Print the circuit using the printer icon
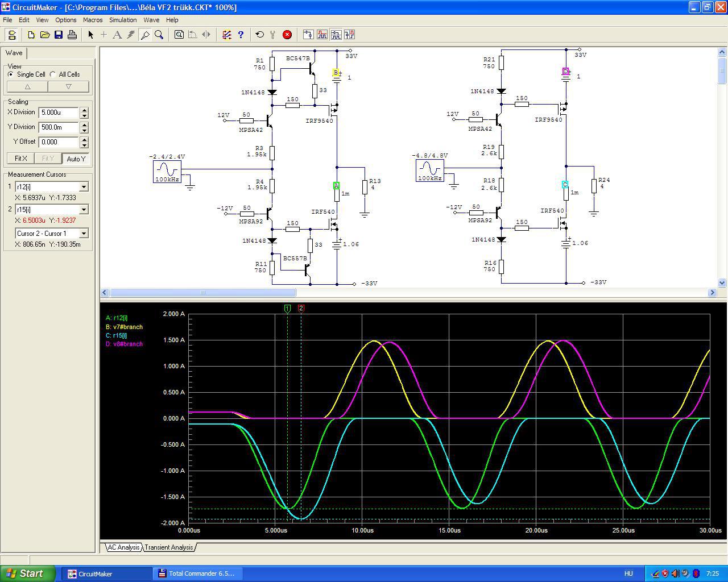 tap(72, 35)
